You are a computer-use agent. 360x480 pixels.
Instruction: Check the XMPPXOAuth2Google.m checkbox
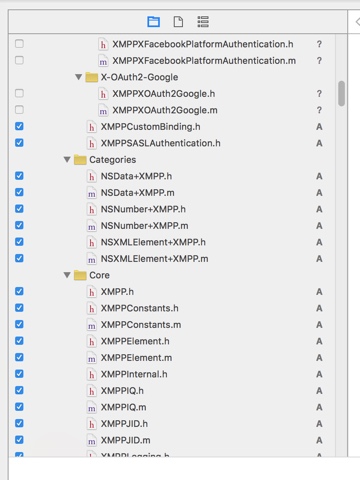pyautogui.click(x=19, y=110)
